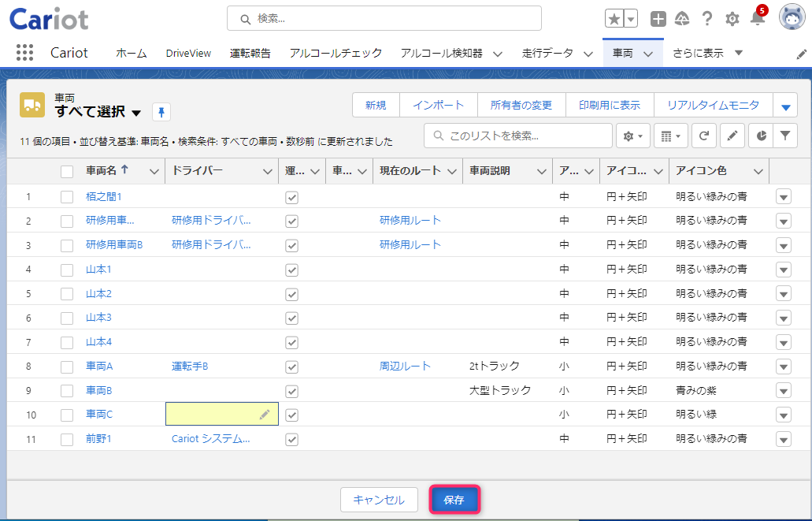Click the edit list pencil icon
The image size is (812, 521).
(x=732, y=136)
